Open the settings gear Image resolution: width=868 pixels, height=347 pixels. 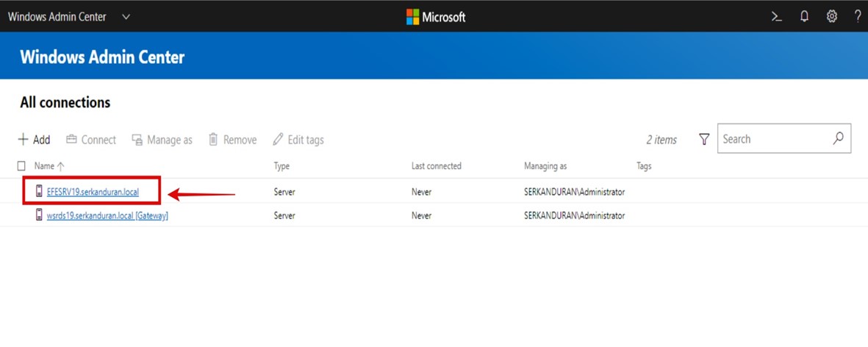click(831, 17)
